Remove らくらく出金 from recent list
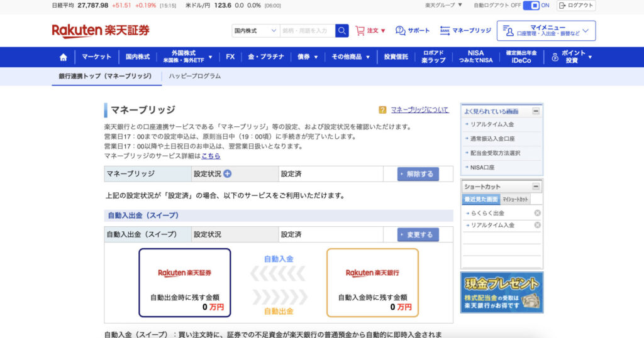 pos(537,213)
